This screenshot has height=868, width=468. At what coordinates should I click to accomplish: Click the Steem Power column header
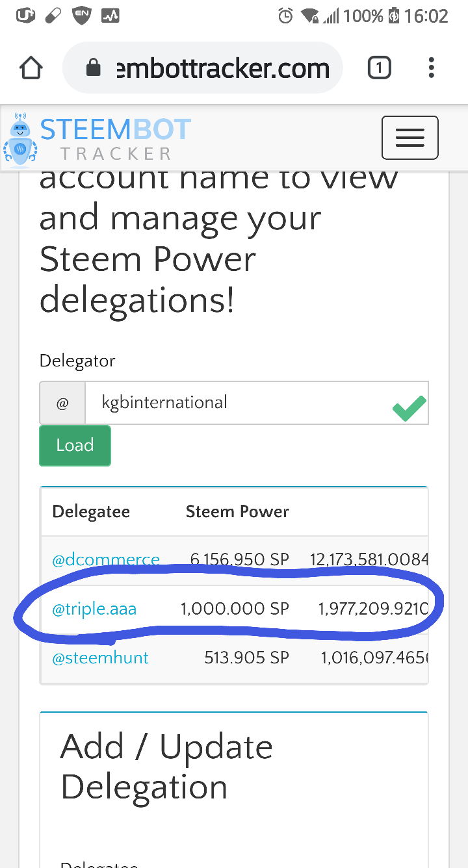237,512
